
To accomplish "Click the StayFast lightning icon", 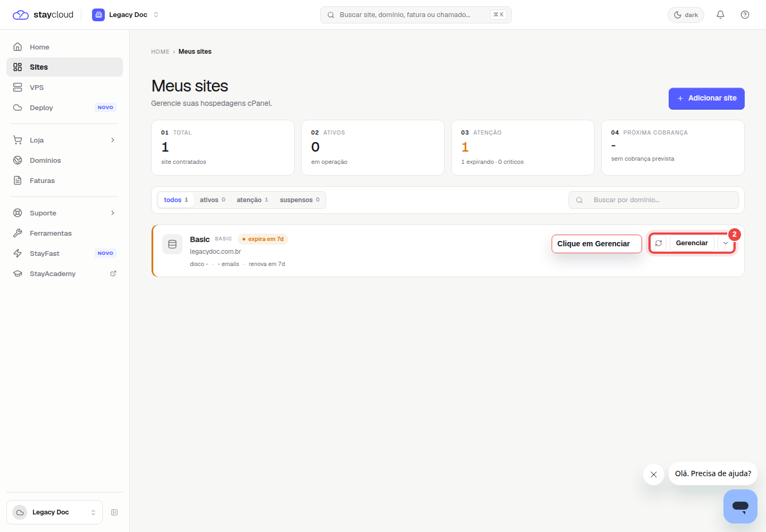I will [18, 253].
